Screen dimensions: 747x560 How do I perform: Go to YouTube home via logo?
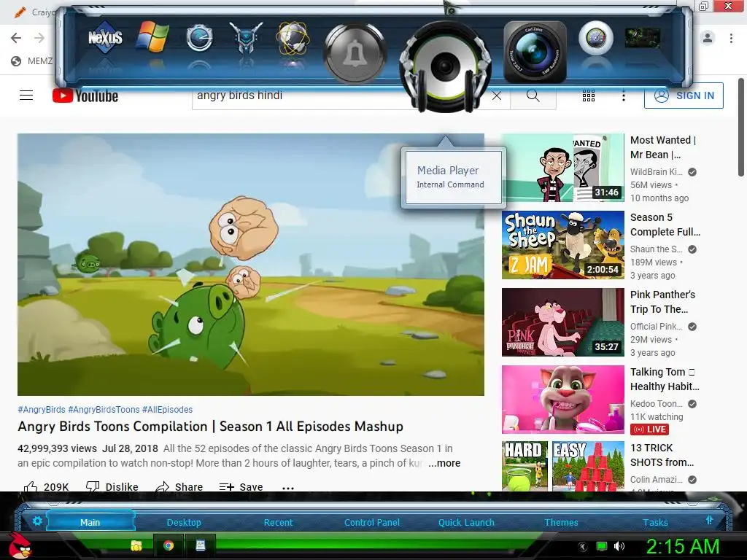85,96
